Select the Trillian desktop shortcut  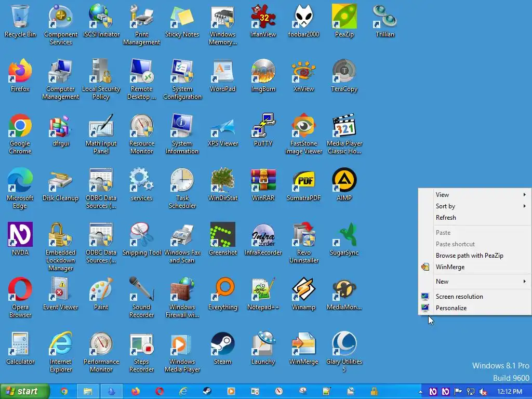pos(385,21)
